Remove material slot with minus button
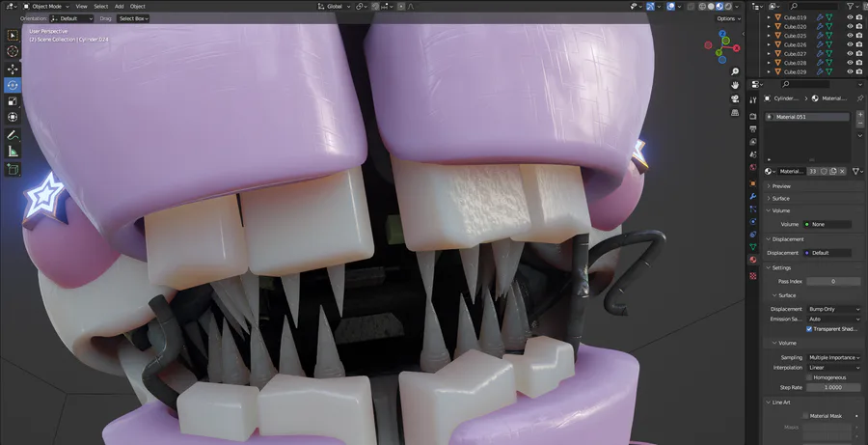This screenshot has width=868, height=445. [860, 123]
